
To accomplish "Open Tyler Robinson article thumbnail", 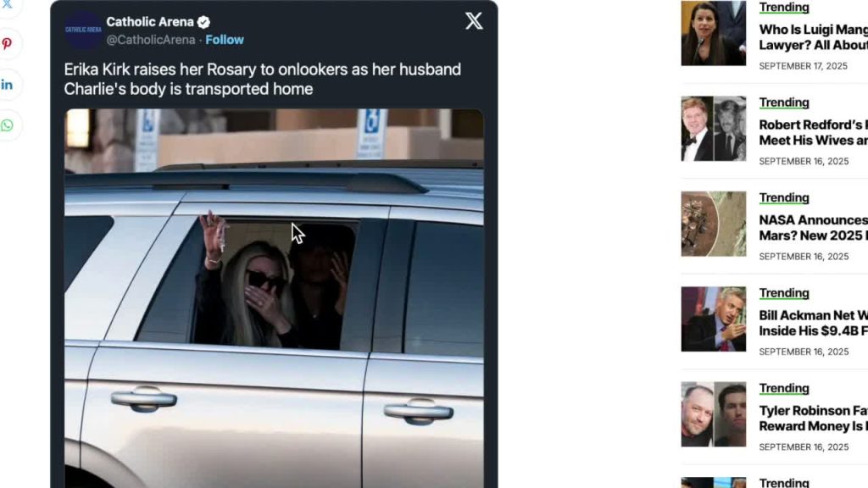I will click(714, 414).
